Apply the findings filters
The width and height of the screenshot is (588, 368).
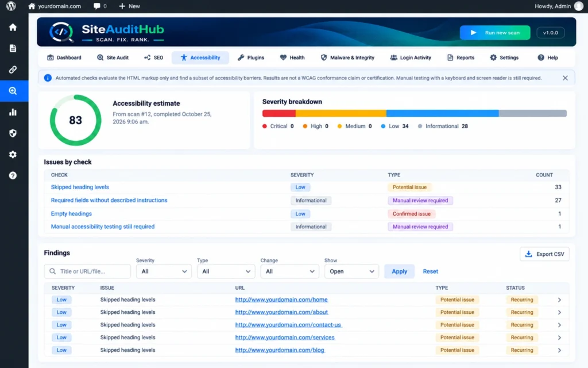pyautogui.click(x=400, y=271)
